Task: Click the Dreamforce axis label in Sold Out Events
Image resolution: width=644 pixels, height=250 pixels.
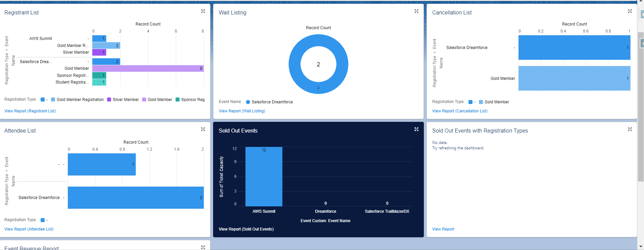Action: [x=326, y=211]
